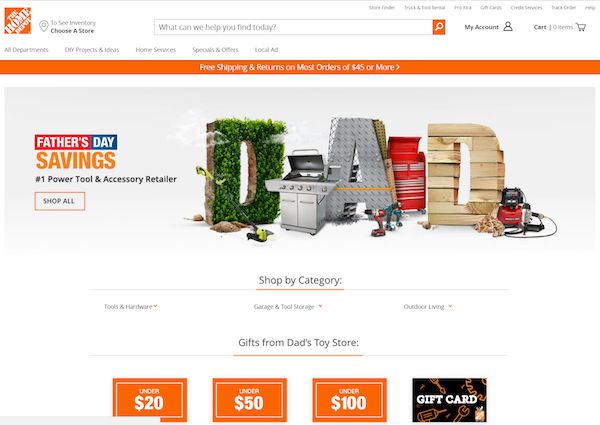The width and height of the screenshot is (600, 425).
Task: Open the Specials & Offers menu
Action: 215,50
